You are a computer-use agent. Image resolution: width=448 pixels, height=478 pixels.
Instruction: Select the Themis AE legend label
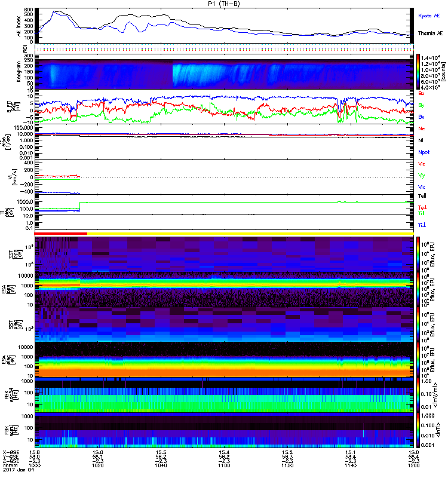coord(430,33)
